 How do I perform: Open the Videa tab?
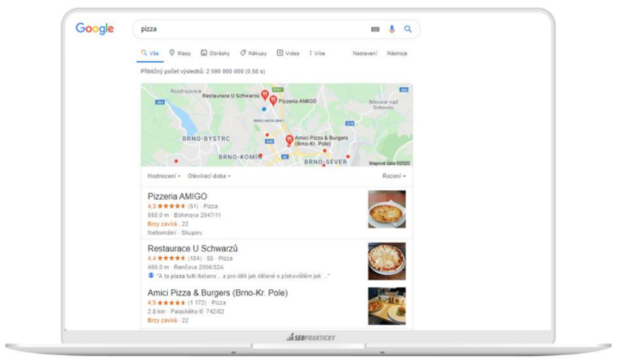click(x=288, y=53)
